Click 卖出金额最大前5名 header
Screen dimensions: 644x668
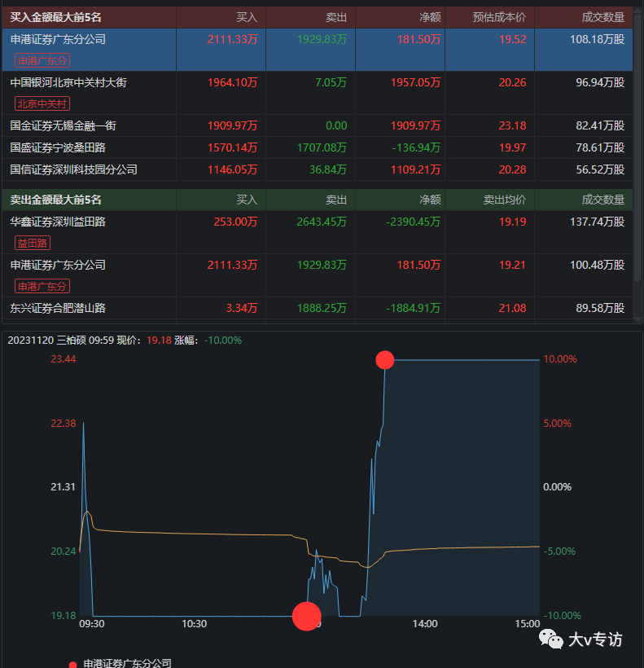[55, 200]
